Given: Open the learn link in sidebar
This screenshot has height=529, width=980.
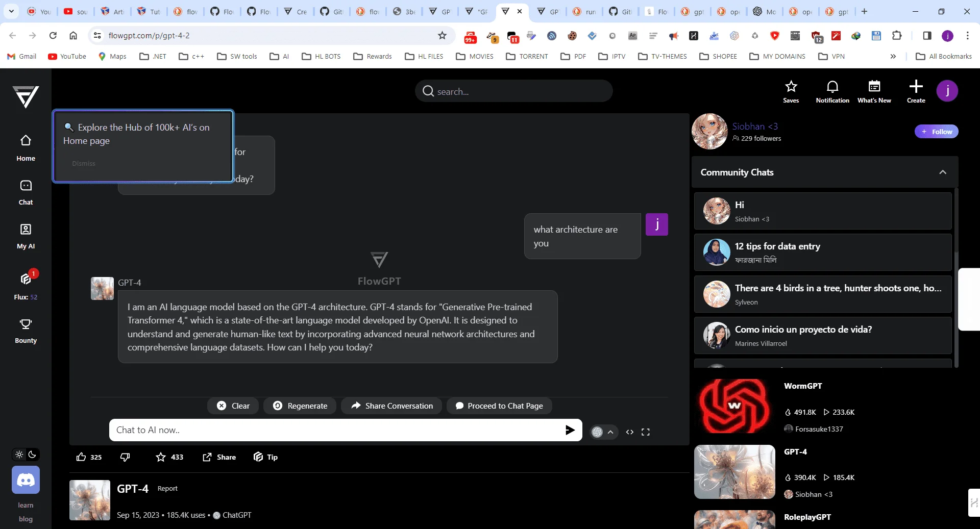Looking at the screenshot, I should 26,506.
